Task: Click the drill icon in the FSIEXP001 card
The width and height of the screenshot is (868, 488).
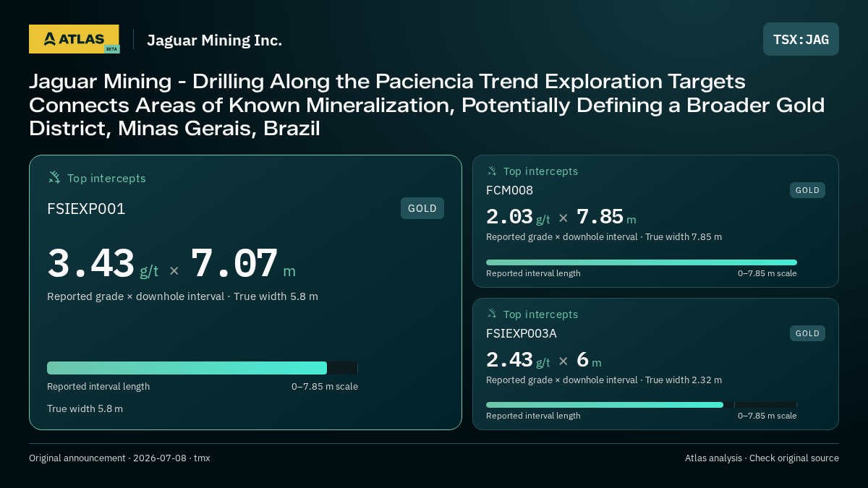Action: [54, 177]
